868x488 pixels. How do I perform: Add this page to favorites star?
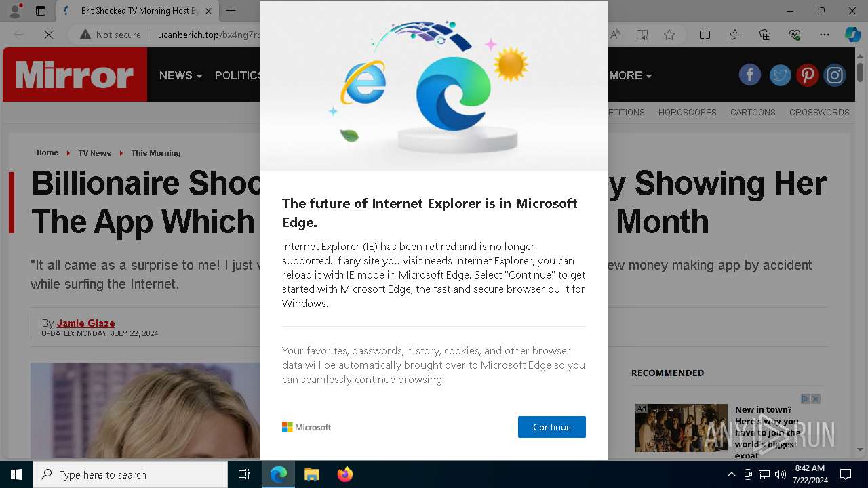(669, 35)
